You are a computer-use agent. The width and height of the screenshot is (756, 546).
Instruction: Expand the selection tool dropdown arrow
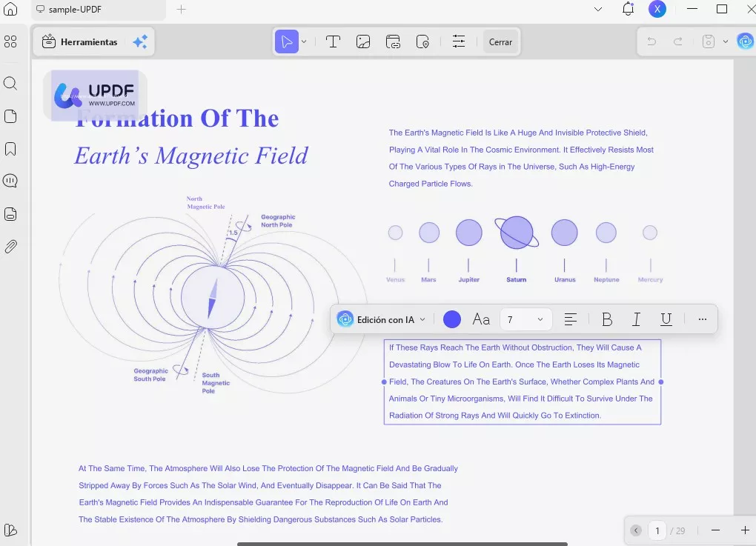[304, 41]
